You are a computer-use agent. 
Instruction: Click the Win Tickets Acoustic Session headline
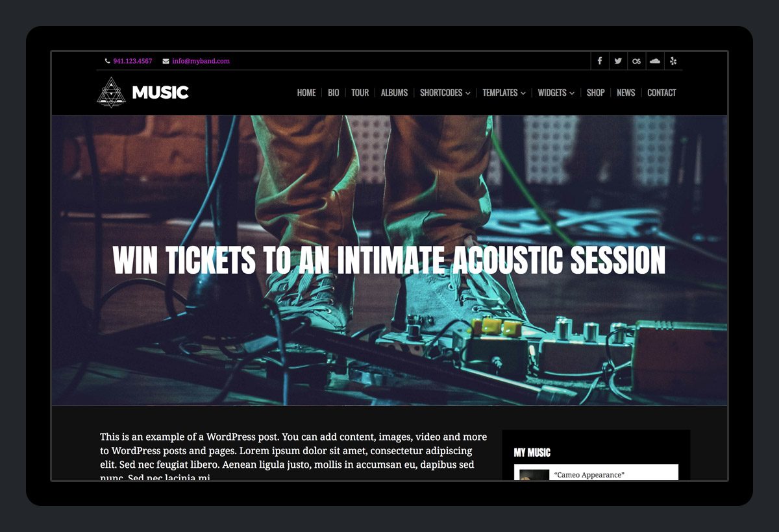click(389, 260)
